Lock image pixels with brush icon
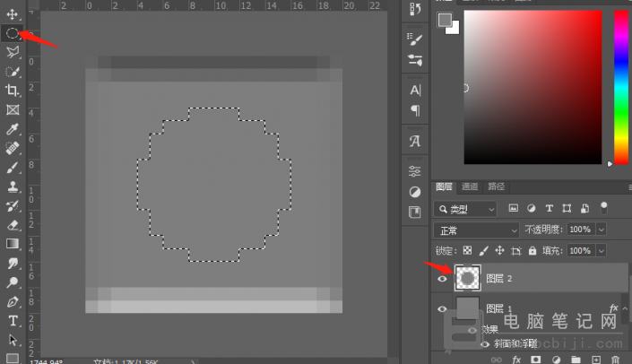The height and width of the screenshot is (364, 632). pos(483,251)
